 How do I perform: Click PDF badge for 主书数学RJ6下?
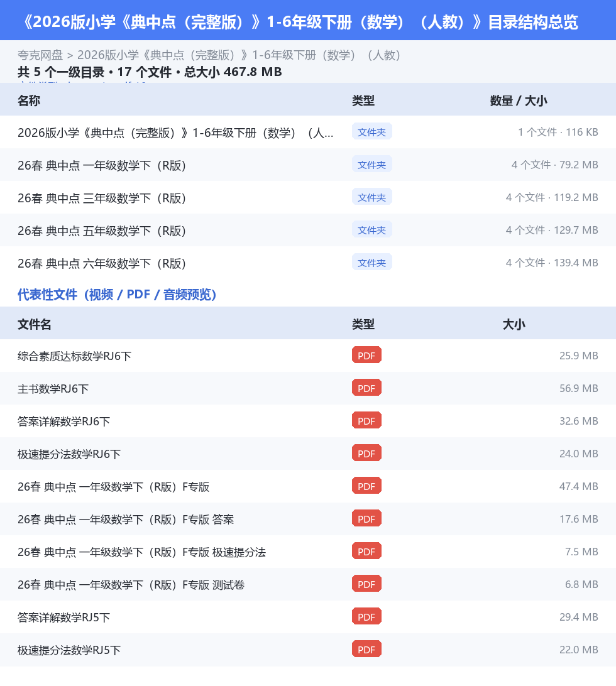point(367,388)
